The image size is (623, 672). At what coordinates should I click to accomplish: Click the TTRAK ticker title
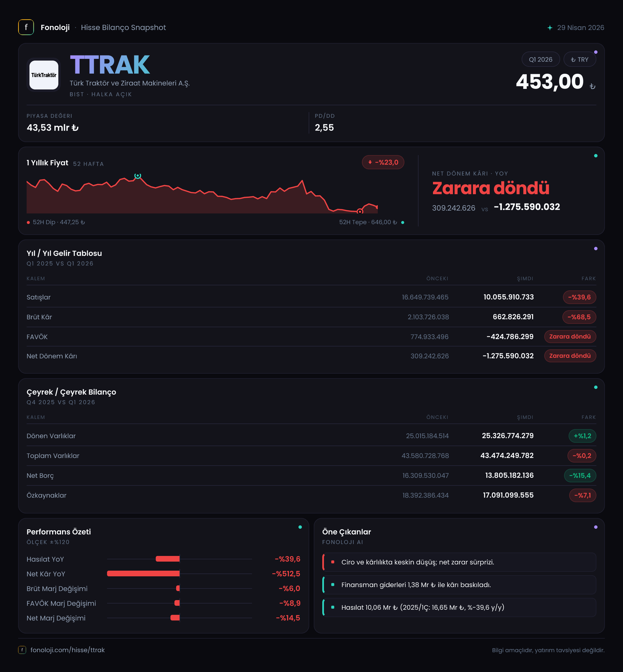click(x=110, y=65)
